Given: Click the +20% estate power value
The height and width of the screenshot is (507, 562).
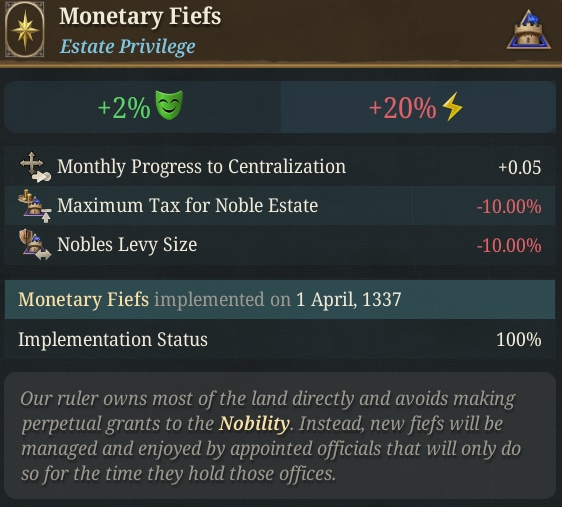Looking at the screenshot, I should tap(403, 108).
